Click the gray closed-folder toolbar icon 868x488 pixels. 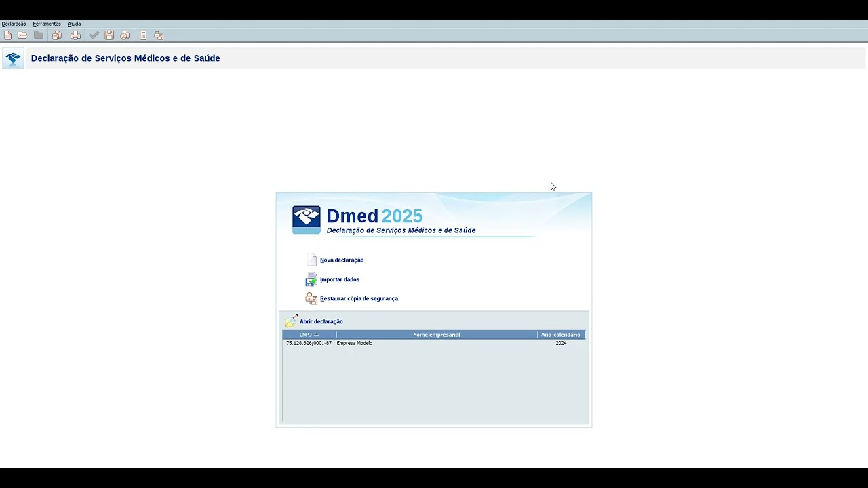[x=39, y=35]
